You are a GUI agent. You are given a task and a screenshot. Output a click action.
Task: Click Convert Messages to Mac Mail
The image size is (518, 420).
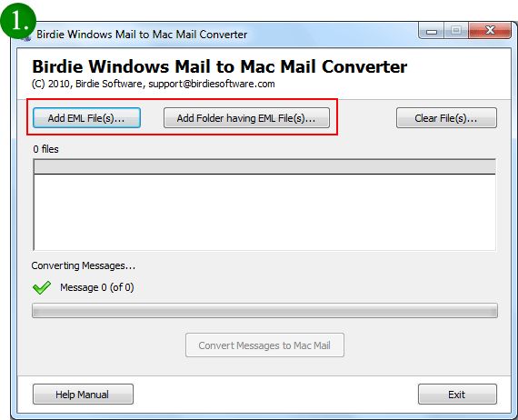(x=264, y=345)
